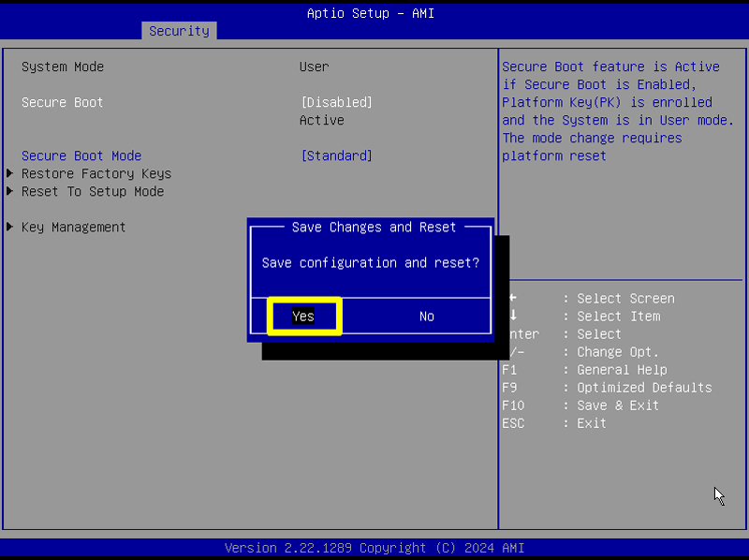
Task: Click the arrow beside Restore Factory Keys
Action: (9, 173)
